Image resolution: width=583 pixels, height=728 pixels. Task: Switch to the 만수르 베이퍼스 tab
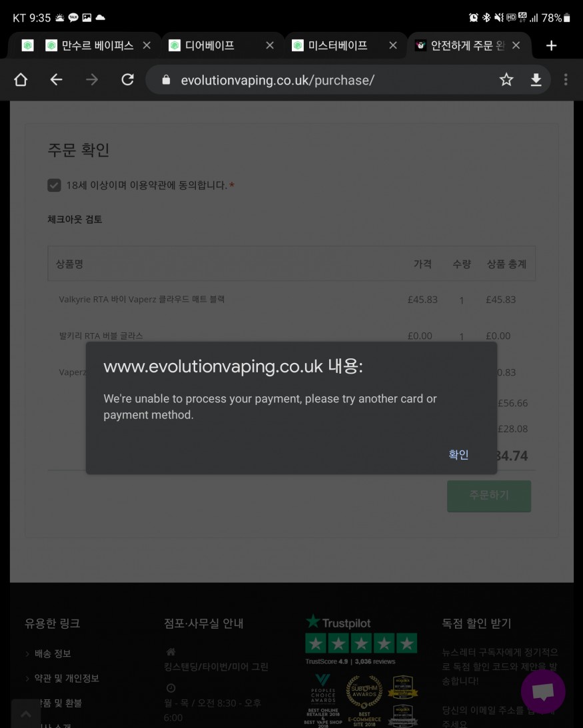(x=97, y=45)
